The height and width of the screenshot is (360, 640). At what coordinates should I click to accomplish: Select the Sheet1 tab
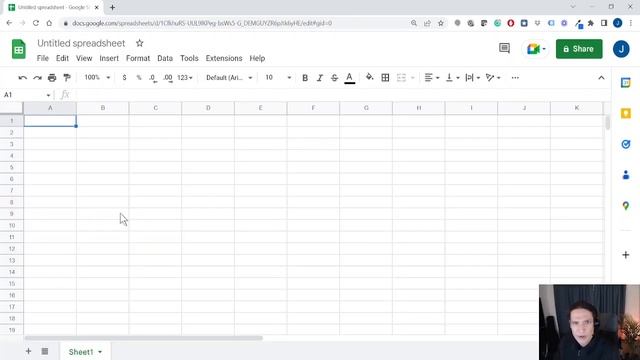pos(85,351)
